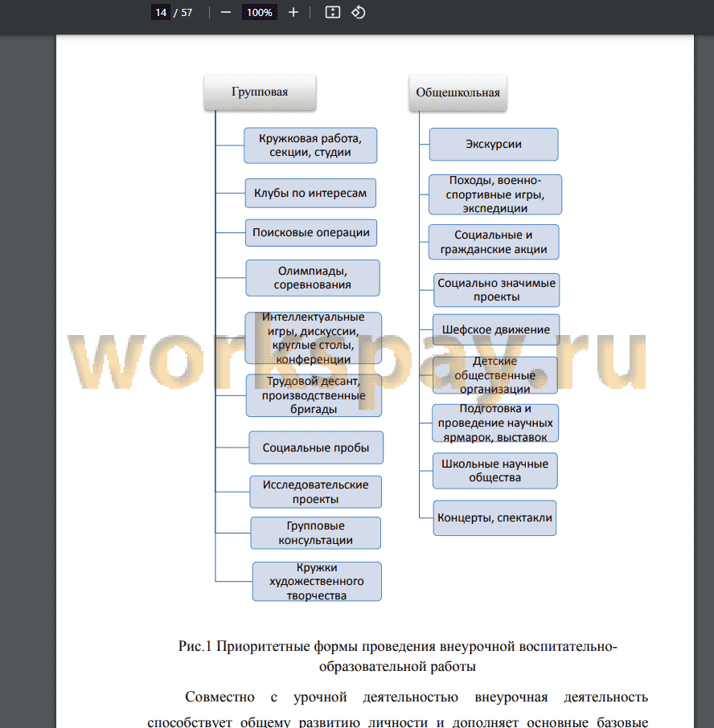The height and width of the screenshot is (728, 714).
Task: Click the total pages text "/ 57"
Action: pos(183,13)
